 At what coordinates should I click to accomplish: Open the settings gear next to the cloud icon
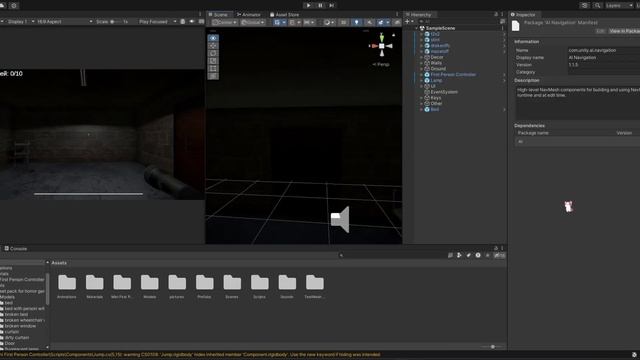(14, 5)
